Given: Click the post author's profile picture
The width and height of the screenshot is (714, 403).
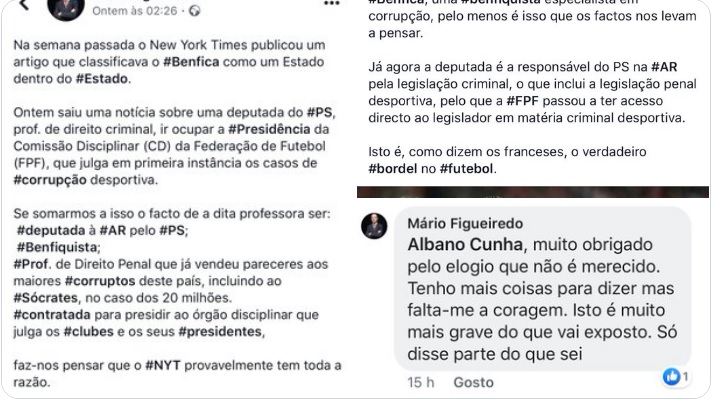Looking at the screenshot, I should (x=66, y=9).
